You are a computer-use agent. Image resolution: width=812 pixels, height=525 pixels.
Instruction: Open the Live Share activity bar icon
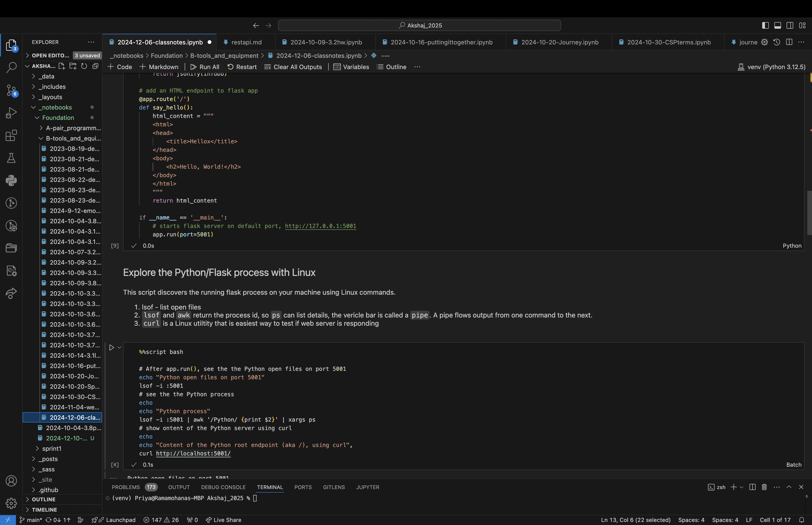tap(11, 293)
